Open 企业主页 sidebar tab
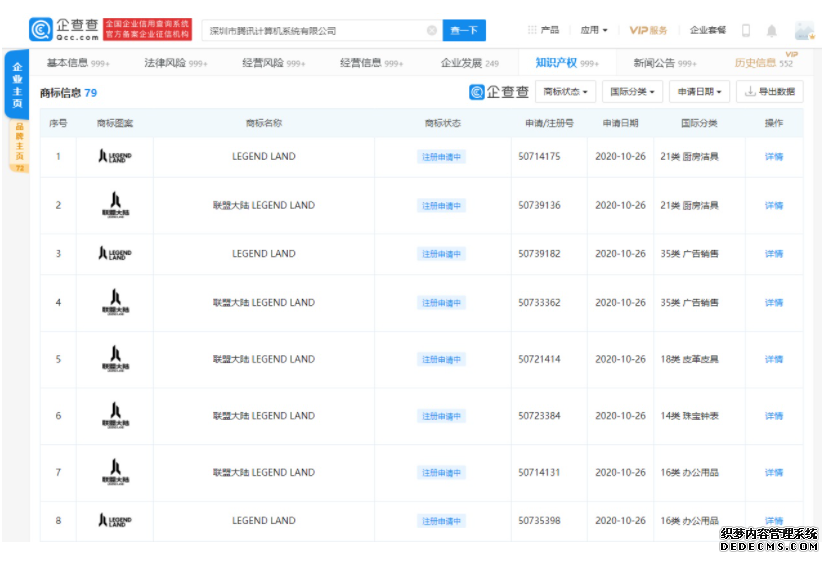The height and width of the screenshot is (561, 829). pyautogui.click(x=17, y=84)
